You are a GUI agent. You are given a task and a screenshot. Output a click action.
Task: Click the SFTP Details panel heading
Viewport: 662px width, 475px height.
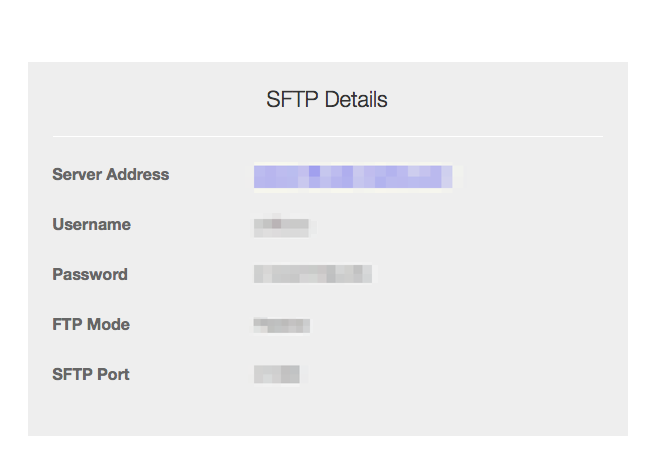tap(327, 100)
